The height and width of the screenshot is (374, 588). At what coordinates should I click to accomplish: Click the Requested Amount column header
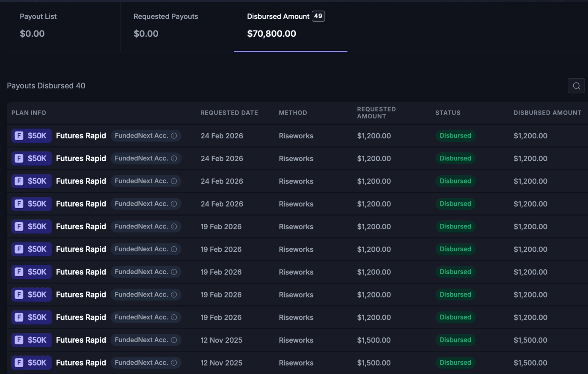pos(376,113)
